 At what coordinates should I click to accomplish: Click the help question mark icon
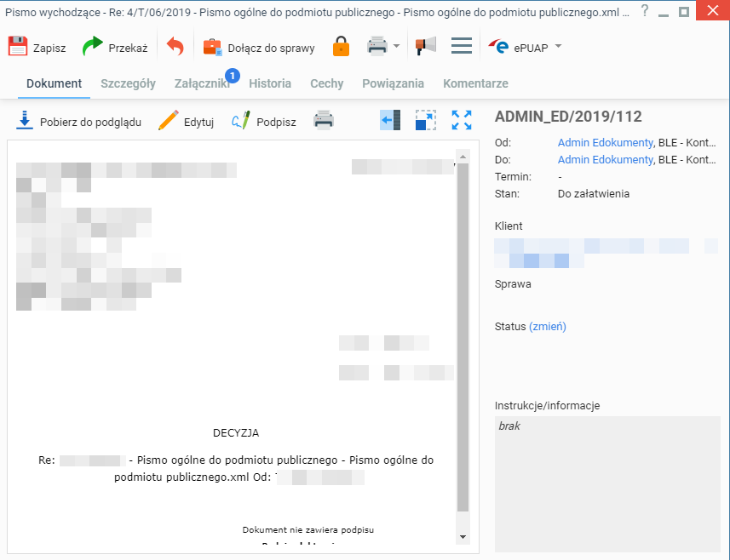[644, 11]
